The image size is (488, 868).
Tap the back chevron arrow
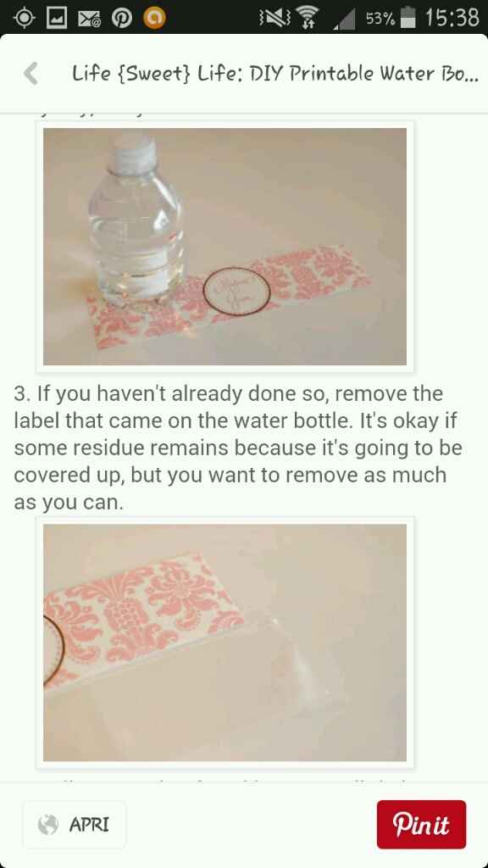coord(31,73)
